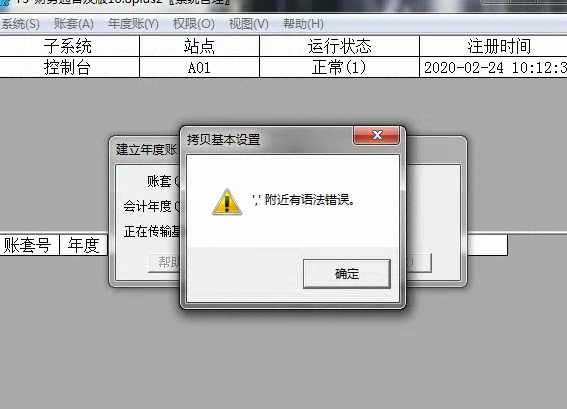This screenshot has width=567, height=409.
Task: Click the error message text
Action: coord(303,199)
